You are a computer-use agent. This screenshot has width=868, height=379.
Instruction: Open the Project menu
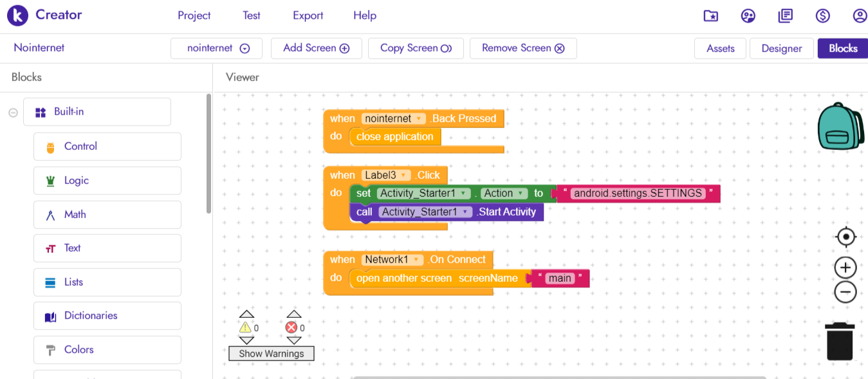point(194,15)
